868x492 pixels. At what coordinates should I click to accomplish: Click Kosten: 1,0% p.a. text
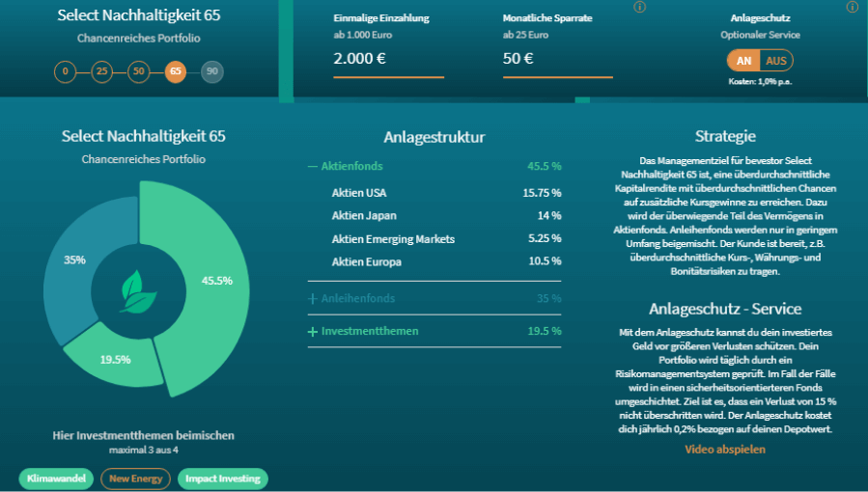pyautogui.click(x=760, y=82)
